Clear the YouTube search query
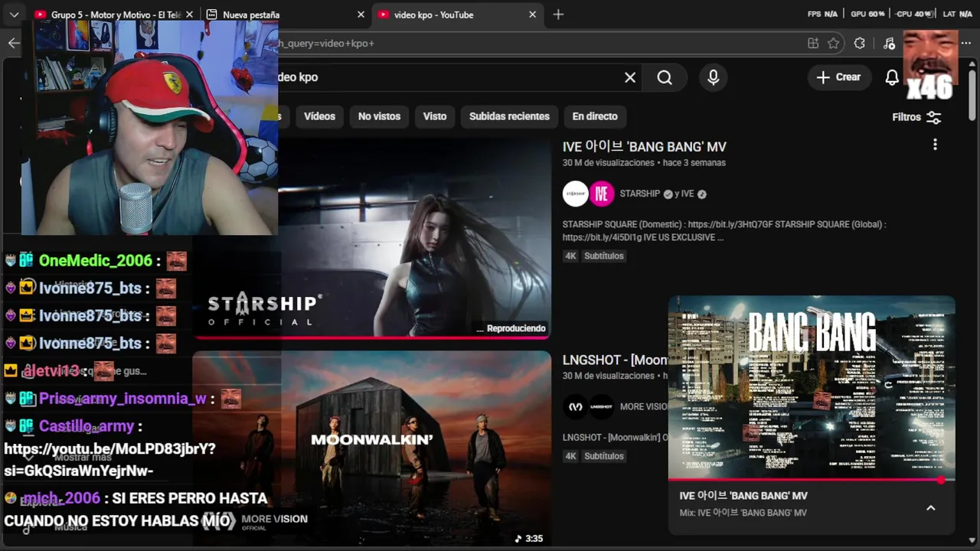The image size is (980, 551). (x=630, y=77)
